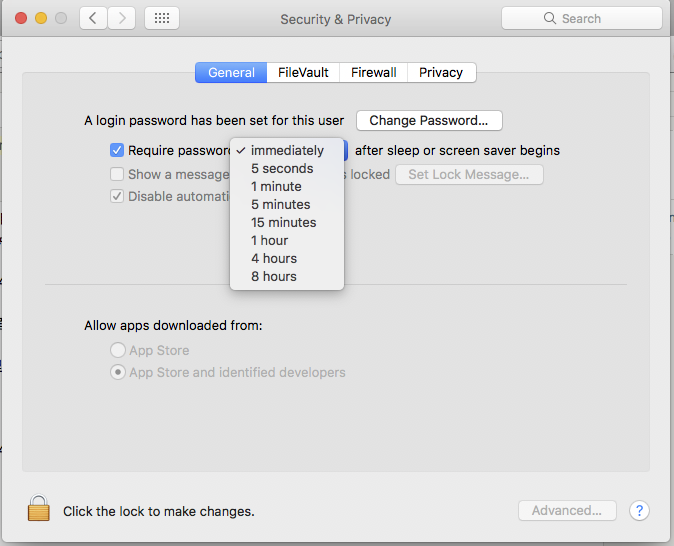Minimize the window with the yellow button
The width and height of the screenshot is (674, 546).
(41, 18)
